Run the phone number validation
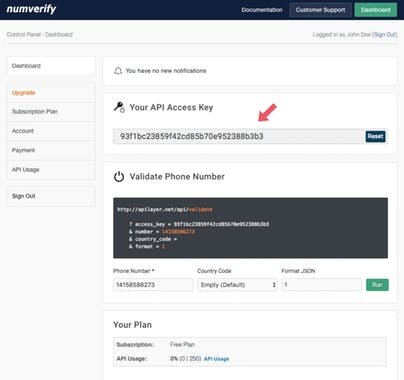This screenshot has width=404, height=380. point(377,285)
